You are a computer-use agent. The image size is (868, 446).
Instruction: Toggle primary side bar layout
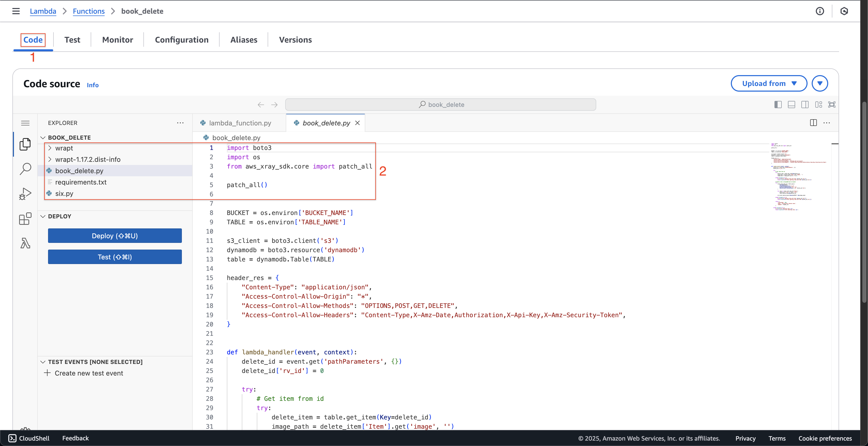[x=778, y=105]
